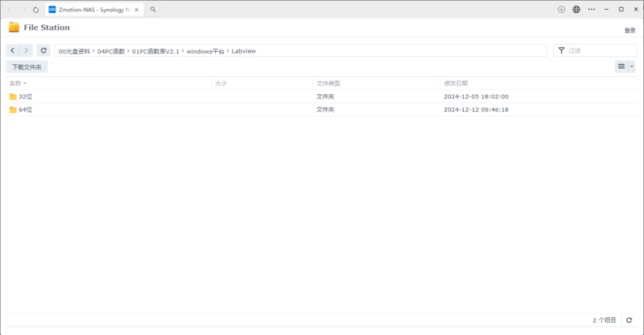
Task: Reload page with browser refresh icon
Action: pos(36,10)
